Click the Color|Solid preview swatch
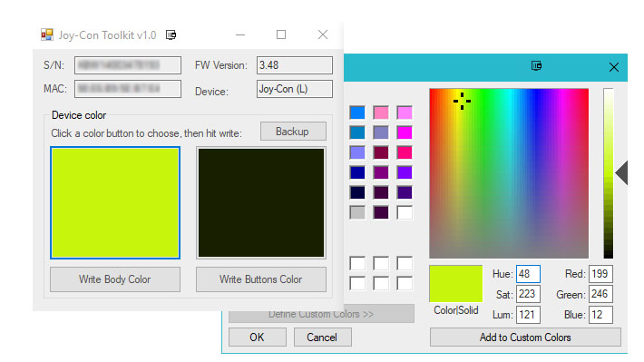Viewport: 644px width, 362px height. click(456, 283)
